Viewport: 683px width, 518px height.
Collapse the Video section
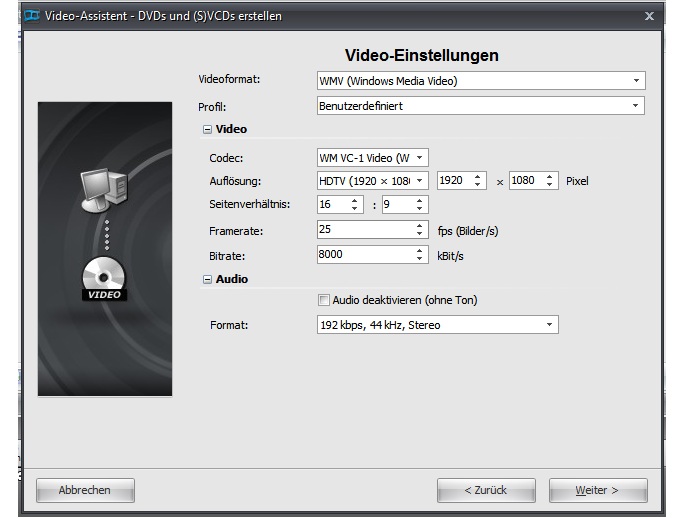(207, 130)
